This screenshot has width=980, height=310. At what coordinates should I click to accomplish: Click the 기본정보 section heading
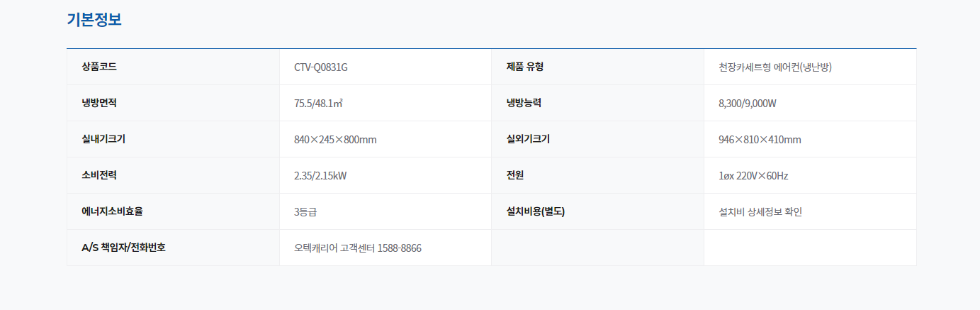click(94, 19)
